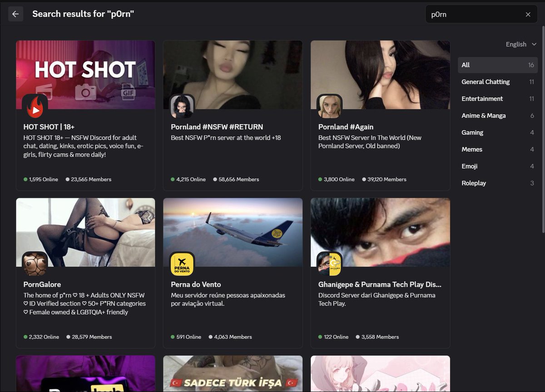Open the Pornland #Again server avatar
Image resolution: width=545 pixels, height=392 pixels.
(x=330, y=107)
